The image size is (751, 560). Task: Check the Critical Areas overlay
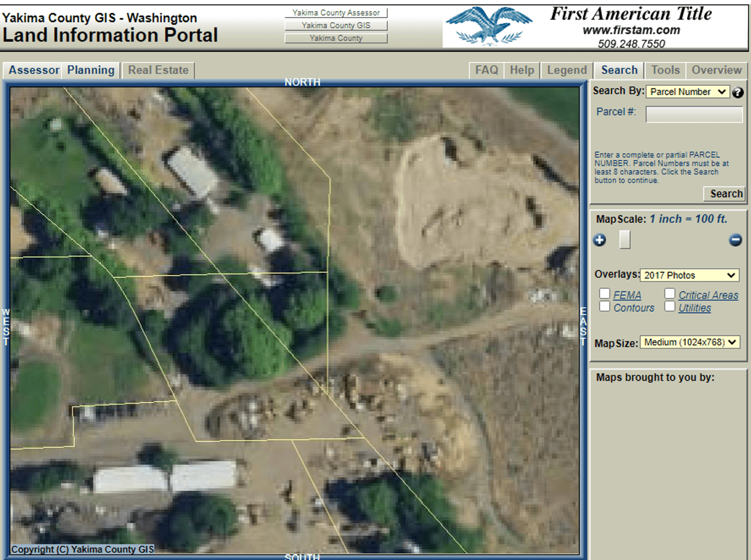[x=670, y=293]
